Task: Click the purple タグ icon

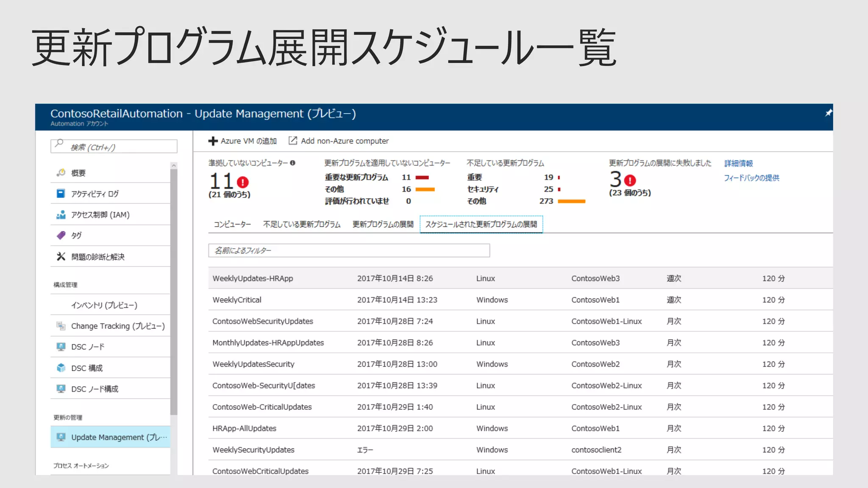Action: click(61, 235)
